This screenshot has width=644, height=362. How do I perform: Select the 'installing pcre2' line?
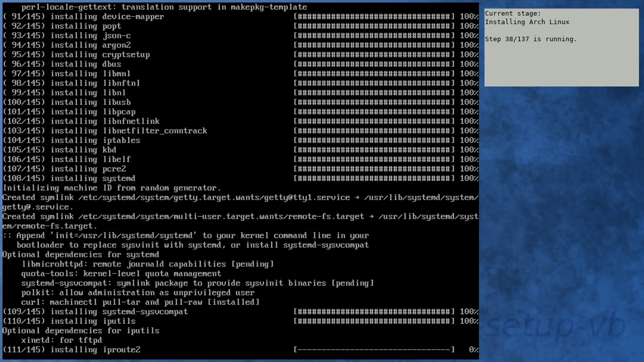pos(240,169)
